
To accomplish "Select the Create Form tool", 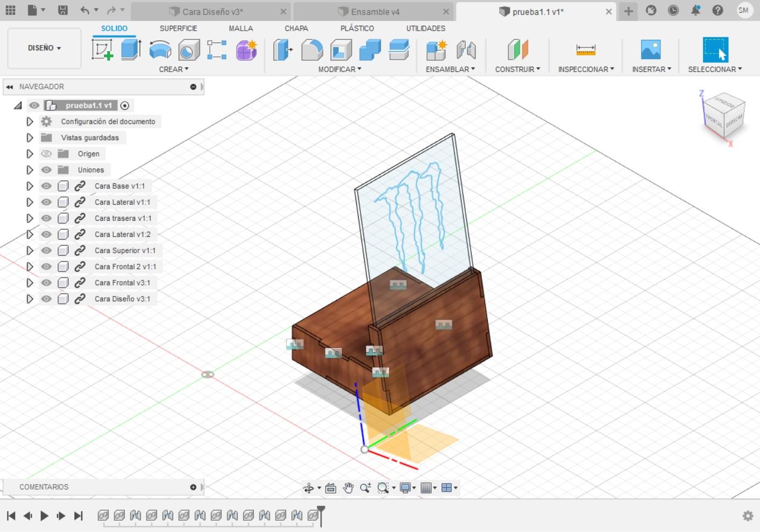I will 246,50.
